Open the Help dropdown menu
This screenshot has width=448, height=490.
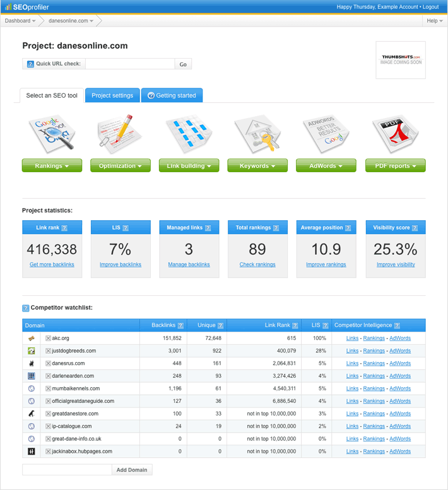(x=434, y=21)
